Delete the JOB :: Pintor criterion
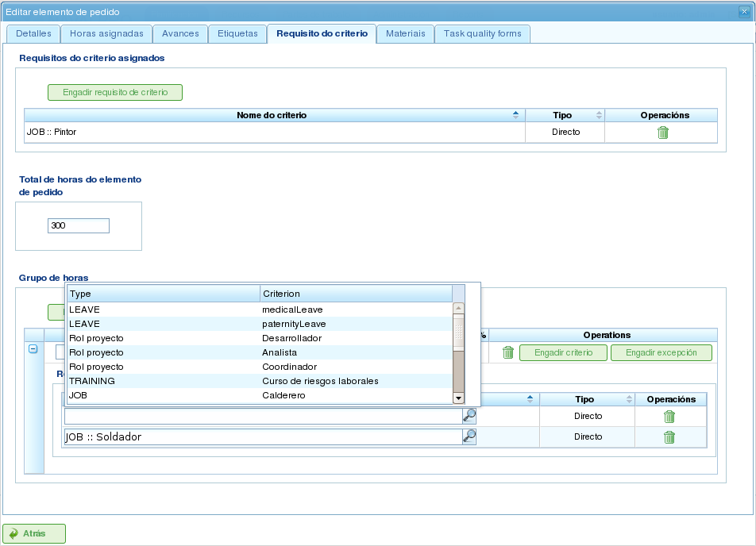This screenshot has height=546, width=756. (663, 133)
